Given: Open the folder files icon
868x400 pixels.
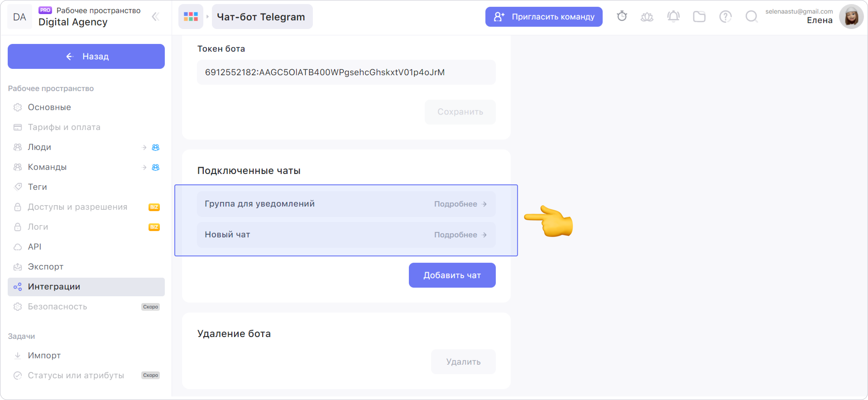Looking at the screenshot, I should (699, 17).
